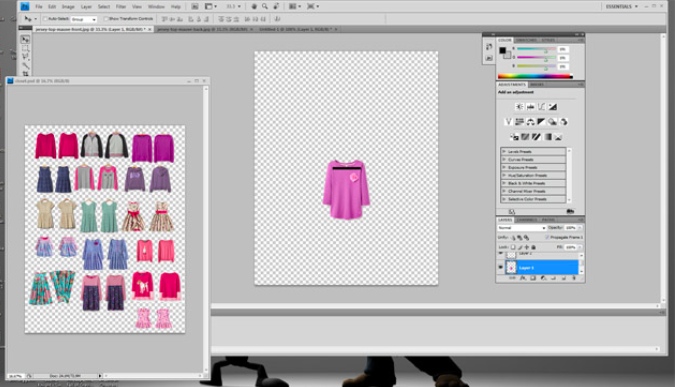Add a Levels adjustment

click(x=531, y=107)
